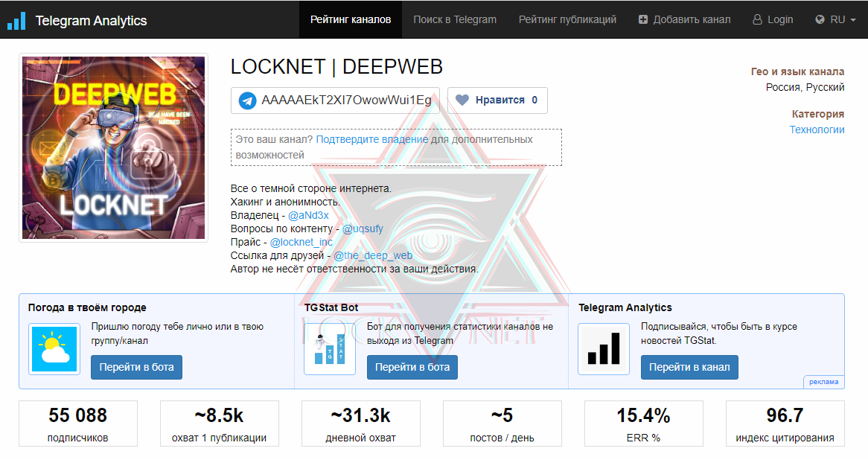Go to Поиск в Telegram
This screenshot has height=460, width=868.
pyautogui.click(x=455, y=19)
